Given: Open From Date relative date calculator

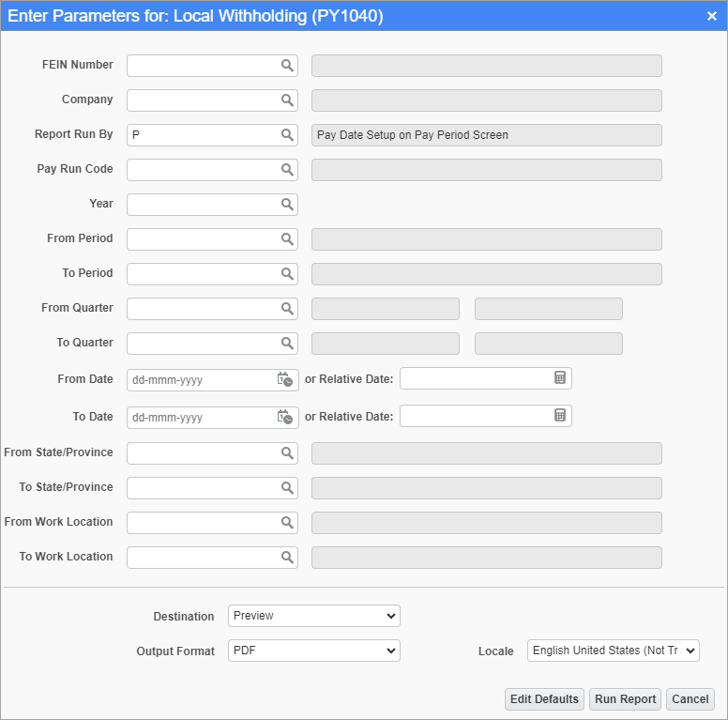Looking at the screenshot, I should pos(560,377).
